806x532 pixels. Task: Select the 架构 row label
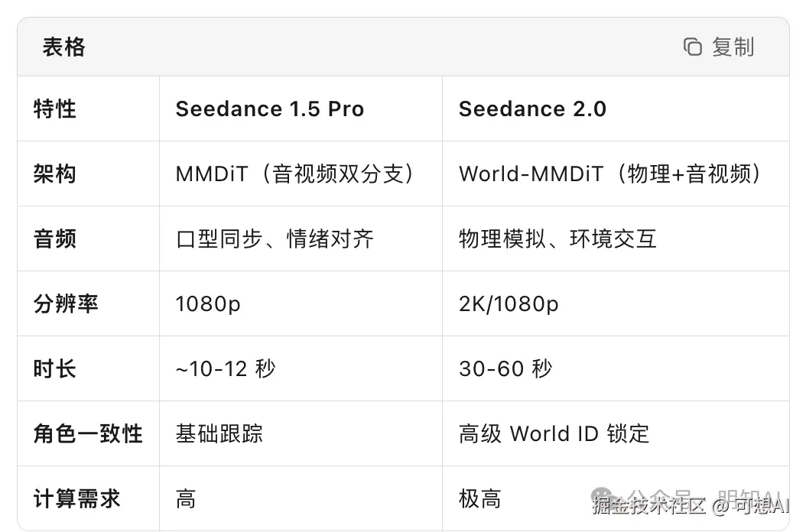click(x=55, y=174)
